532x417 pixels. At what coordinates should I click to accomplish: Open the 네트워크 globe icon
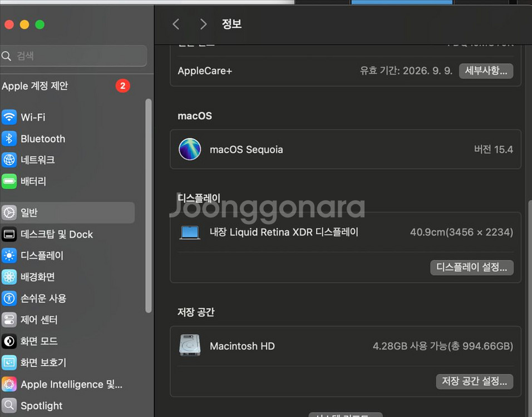pyautogui.click(x=9, y=160)
